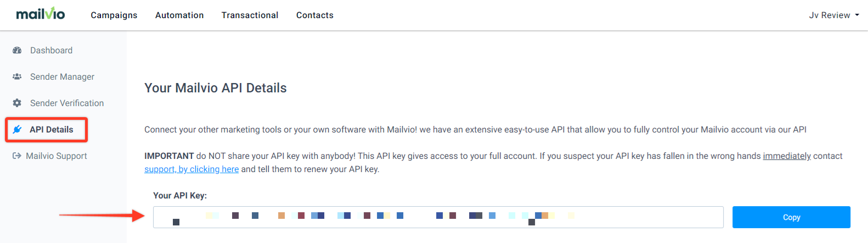Open the Sender Verification page
Image resolution: width=868 pixels, height=243 pixels.
[67, 103]
